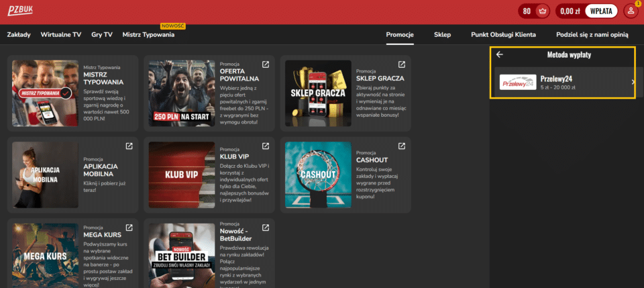The width and height of the screenshot is (644, 288).
Task: Open Podziel się z nami opinią
Action: tap(592, 35)
